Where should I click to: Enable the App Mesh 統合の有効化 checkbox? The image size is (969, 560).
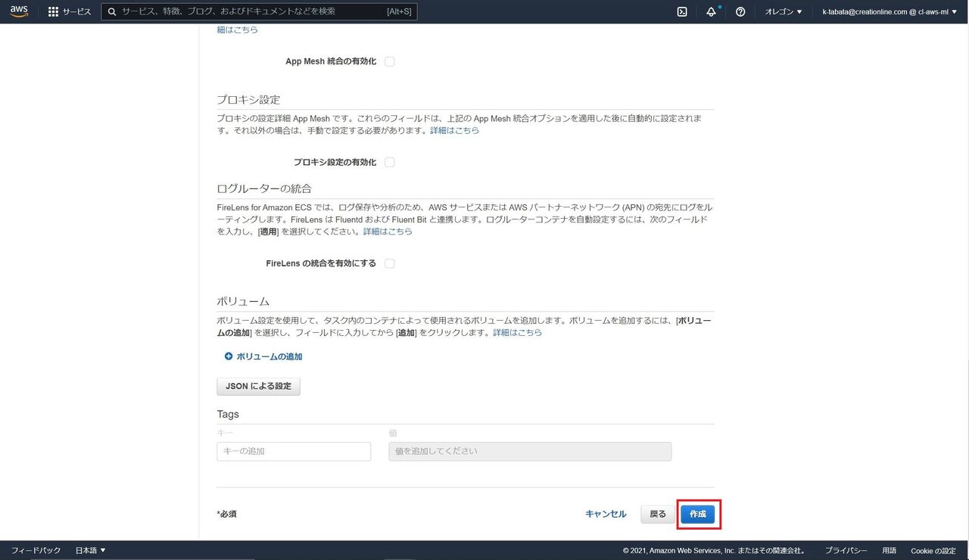[390, 62]
